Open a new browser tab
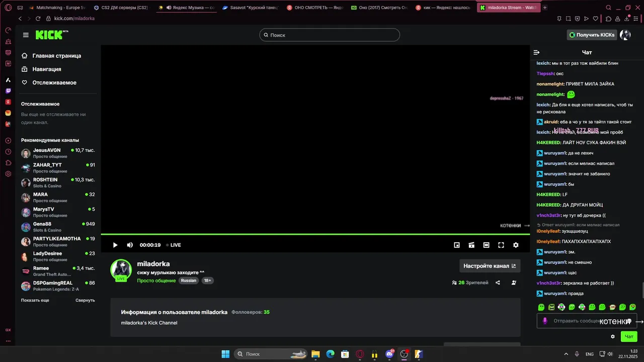The image size is (644, 362). click(545, 8)
